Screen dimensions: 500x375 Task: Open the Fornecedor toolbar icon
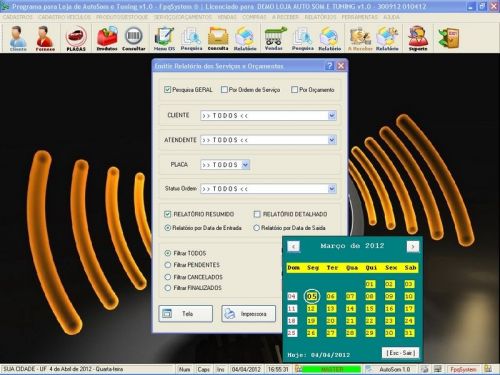click(45, 38)
